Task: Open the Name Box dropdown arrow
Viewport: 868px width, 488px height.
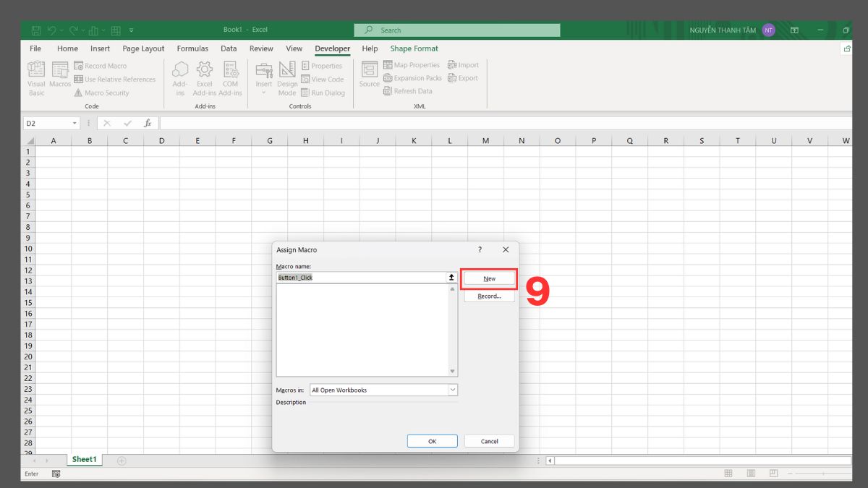Action: pyautogui.click(x=75, y=123)
